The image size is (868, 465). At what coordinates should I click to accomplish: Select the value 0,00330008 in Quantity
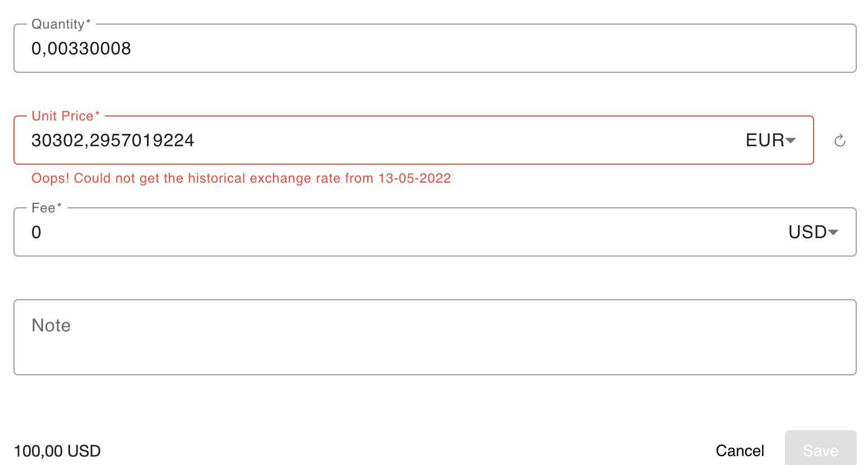pyautogui.click(x=81, y=49)
